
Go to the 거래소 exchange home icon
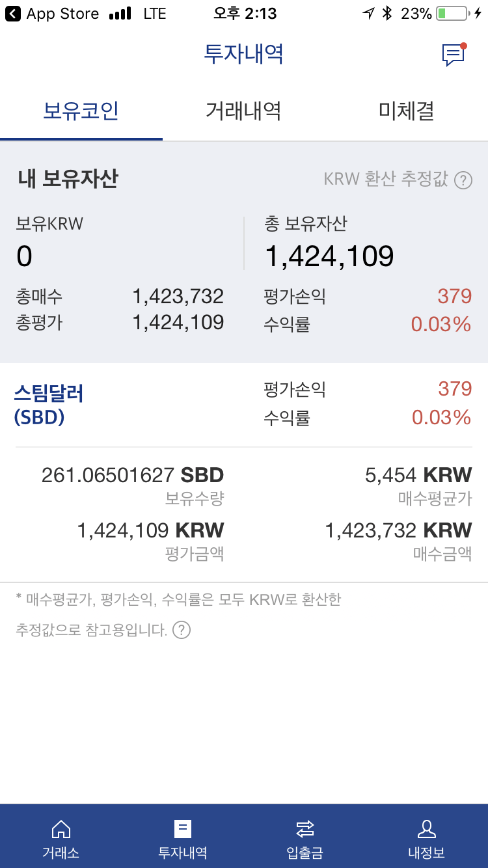61,829
